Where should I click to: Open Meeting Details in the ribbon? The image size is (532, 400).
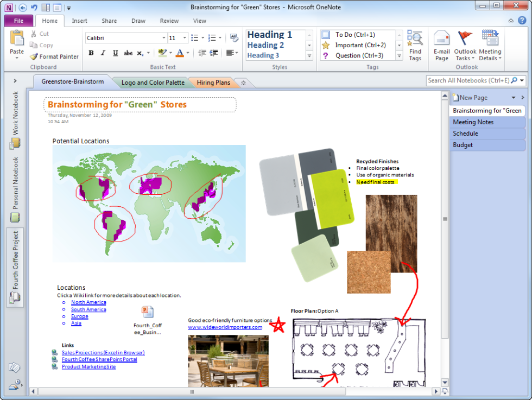pyautogui.click(x=490, y=46)
